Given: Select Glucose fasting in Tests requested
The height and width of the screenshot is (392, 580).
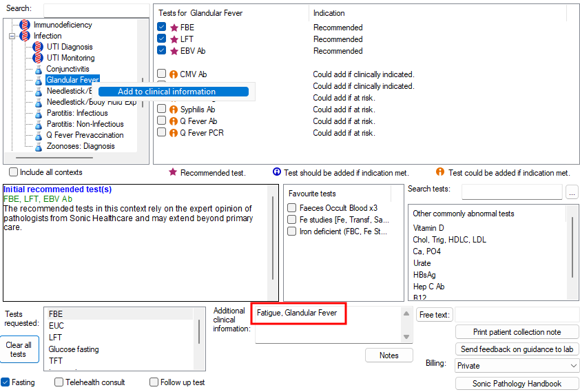Looking at the screenshot, I should [74, 349].
